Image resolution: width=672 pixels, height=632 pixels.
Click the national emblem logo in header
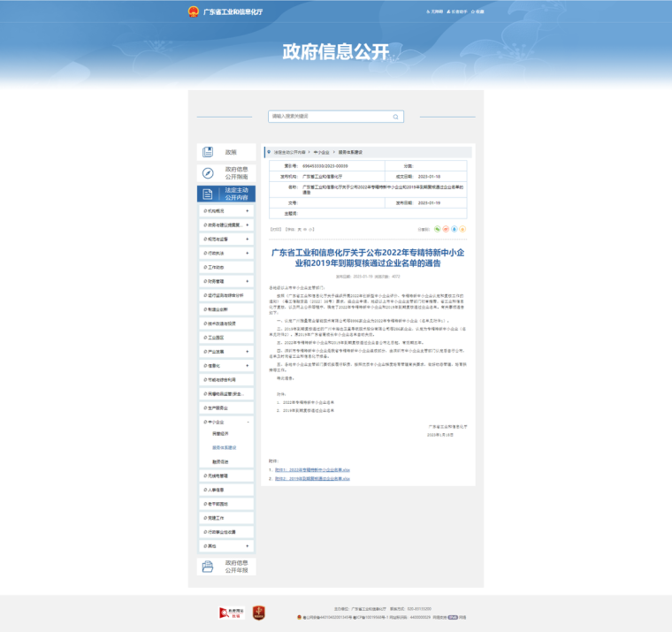coord(194,11)
